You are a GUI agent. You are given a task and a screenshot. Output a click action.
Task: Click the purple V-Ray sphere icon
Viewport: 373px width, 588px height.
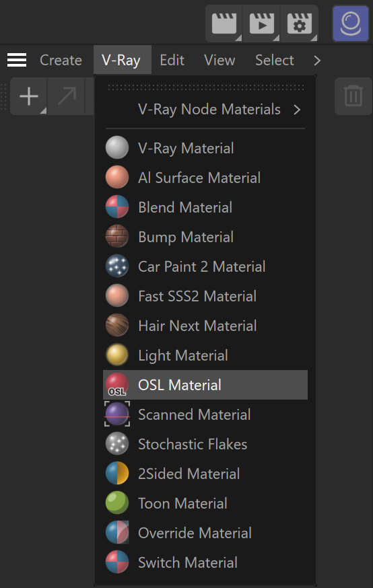point(351,24)
